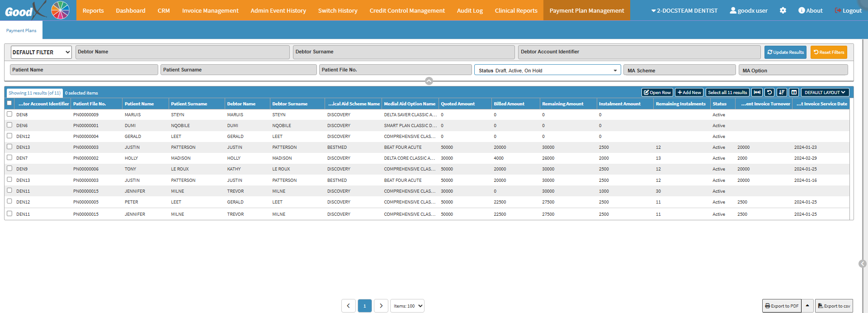Open the DEFAULT FILTER dropdown

[x=41, y=52]
